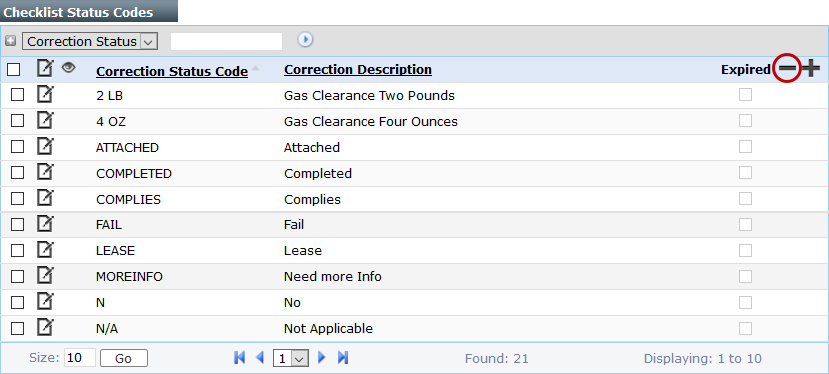Click the search go arrow icon
The width and height of the screenshot is (829, 374).
coord(305,40)
